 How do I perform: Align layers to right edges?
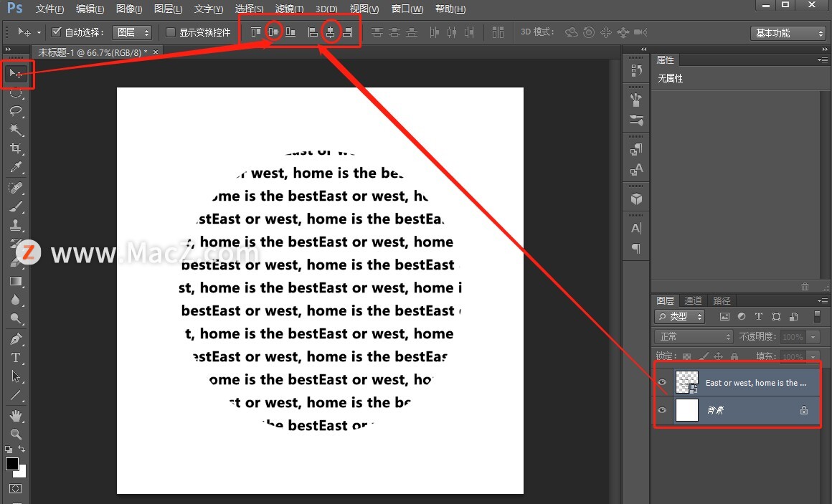coord(347,32)
